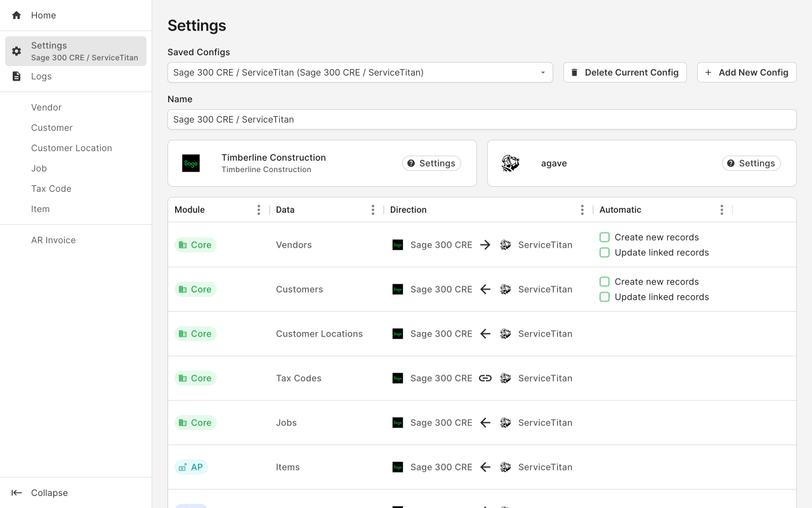Click the ServiceTitan logo beside agave
The image size is (812, 508).
(x=511, y=163)
